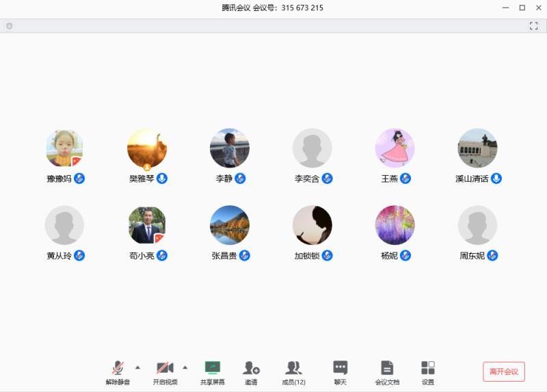Click the unmute microphone icon

pos(118,368)
